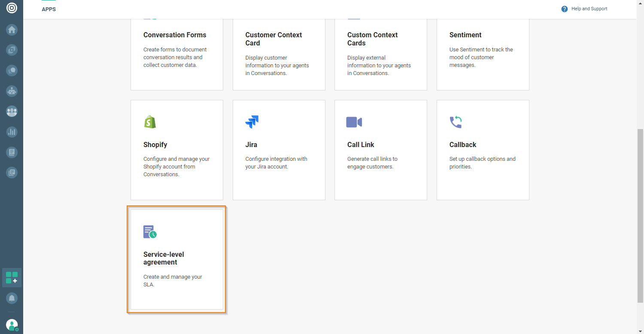Open the notifications bell icon
This screenshot has height=334, width=644.
(12, 298)
